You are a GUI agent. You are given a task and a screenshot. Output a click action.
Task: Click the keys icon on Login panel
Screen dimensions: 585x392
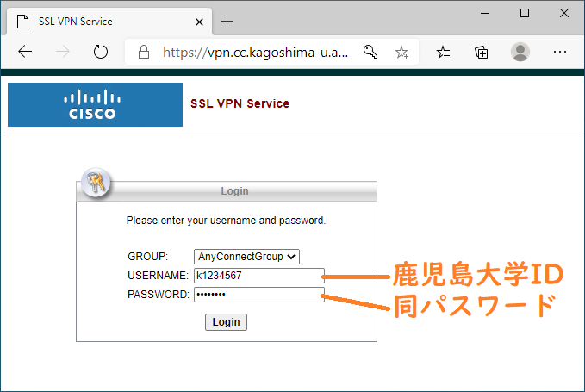click(96, 183)
